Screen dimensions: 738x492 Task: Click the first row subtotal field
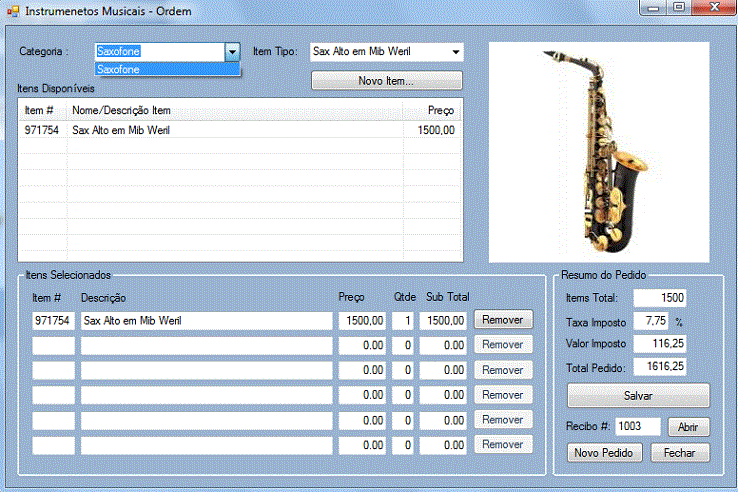tap(443, 321)
